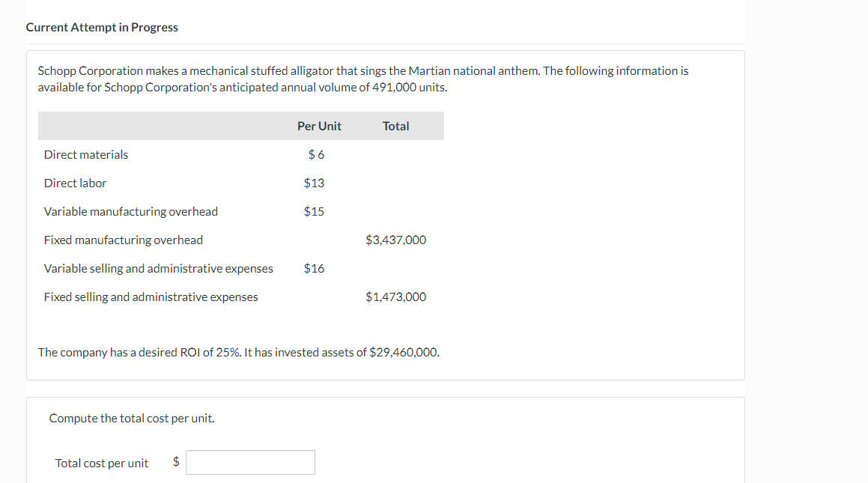This screenshot has width=868, height=483.
Task: Click the Fixed manufacturing overhead label
Action: click(124, 240)
